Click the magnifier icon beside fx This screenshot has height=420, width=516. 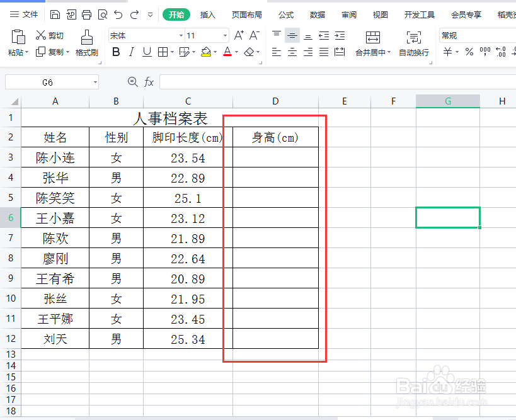pos(132,82)
